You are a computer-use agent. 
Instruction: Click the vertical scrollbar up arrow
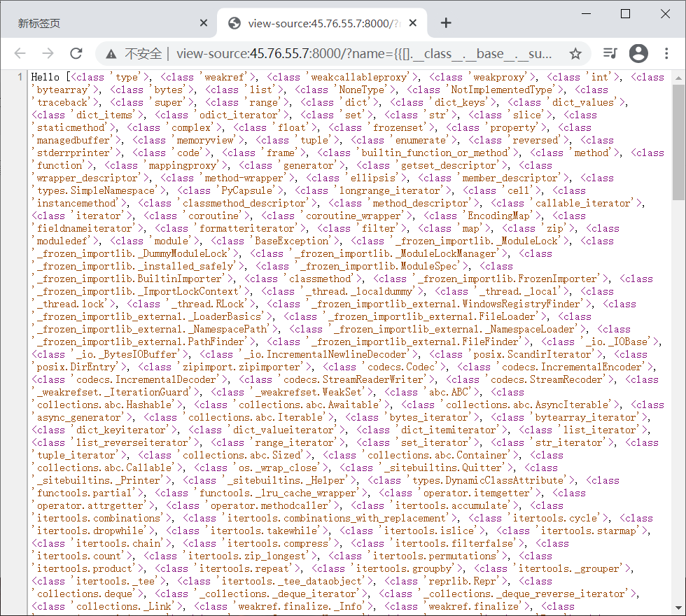point(678,78)
